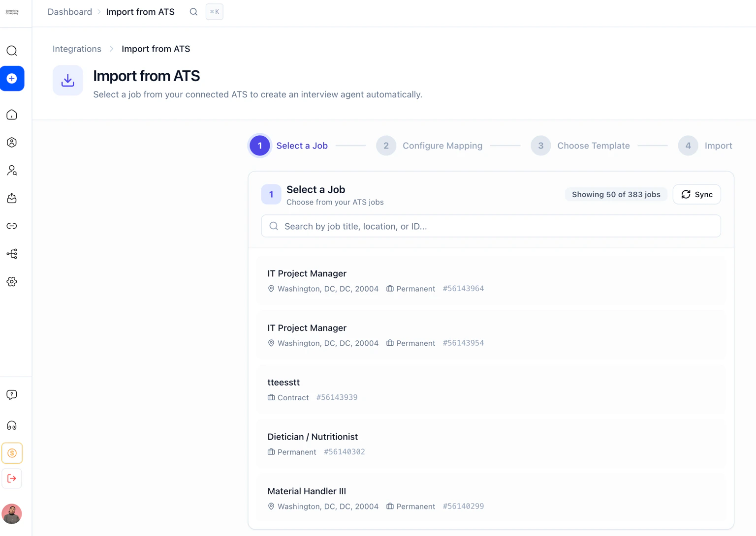Click job ID #56143939
This screenshot has width=756, height=536.
coord(337,397)
